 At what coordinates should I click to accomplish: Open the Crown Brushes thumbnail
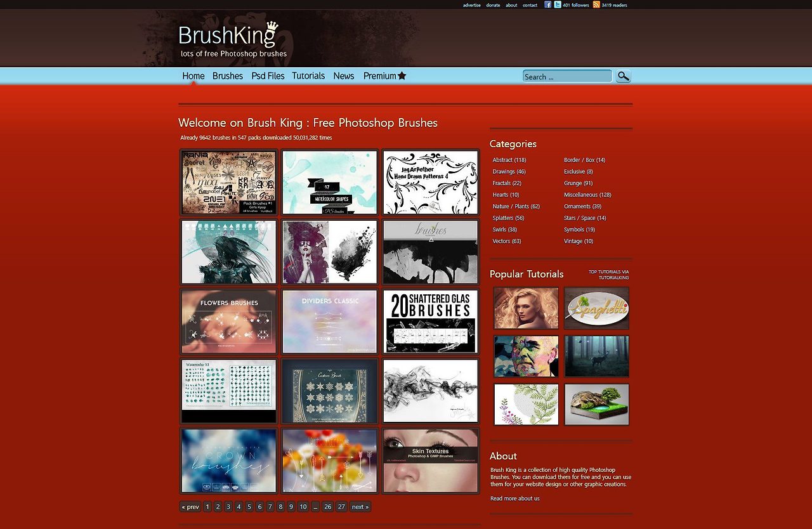tap(229, 461)
